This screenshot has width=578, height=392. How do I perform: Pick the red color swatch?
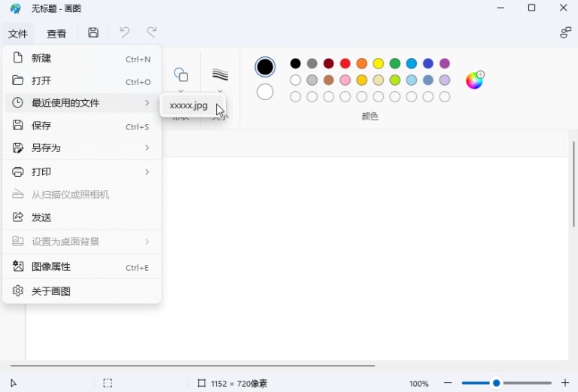pyautogui.click(x=345, y=63)
